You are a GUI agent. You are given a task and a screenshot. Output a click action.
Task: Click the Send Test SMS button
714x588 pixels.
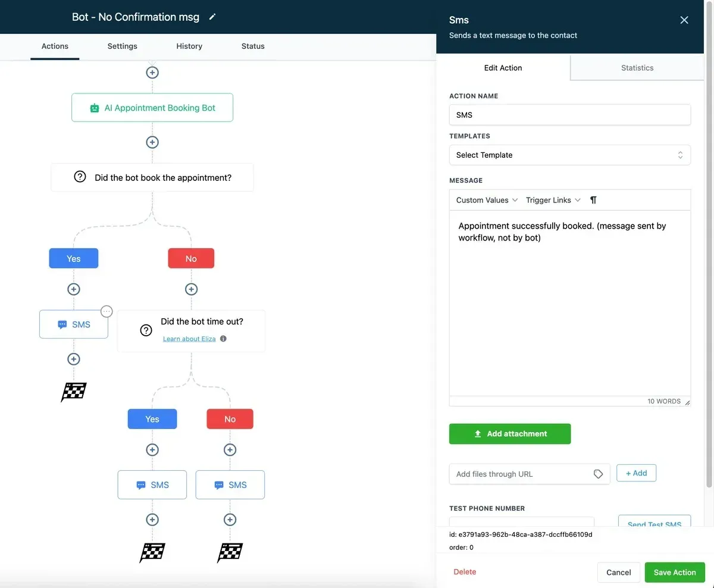654,521
